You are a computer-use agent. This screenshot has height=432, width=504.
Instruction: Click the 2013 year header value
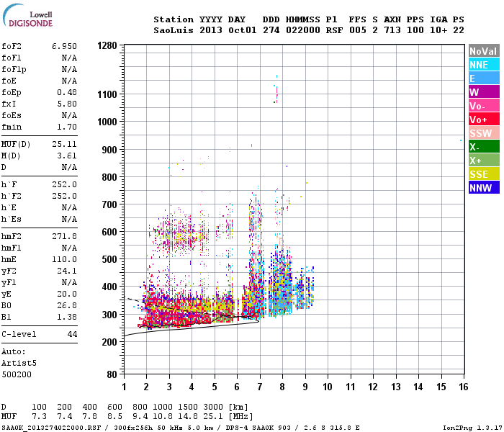point(211,30)
